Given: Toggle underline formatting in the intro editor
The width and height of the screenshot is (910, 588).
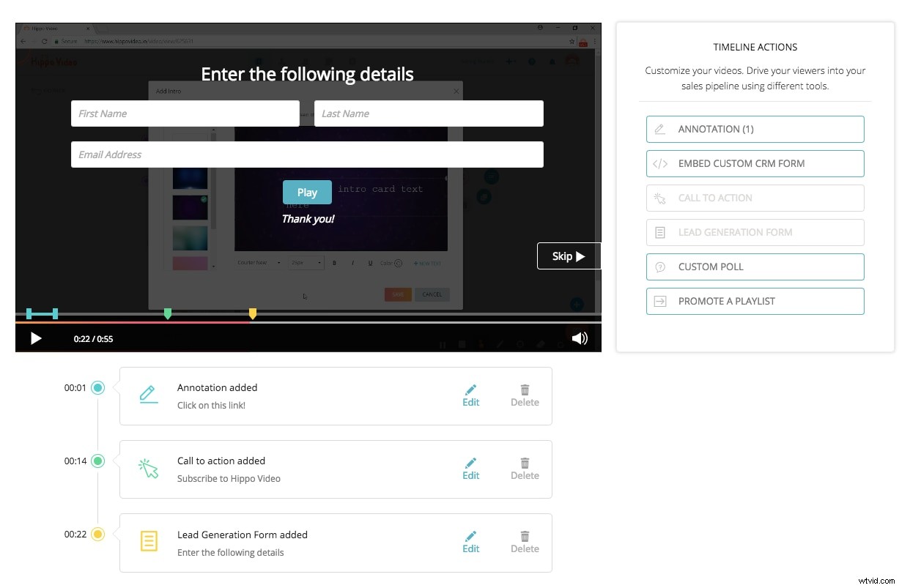Looking at the screenshot, I should pyautogui.click(x=370, y=263).
